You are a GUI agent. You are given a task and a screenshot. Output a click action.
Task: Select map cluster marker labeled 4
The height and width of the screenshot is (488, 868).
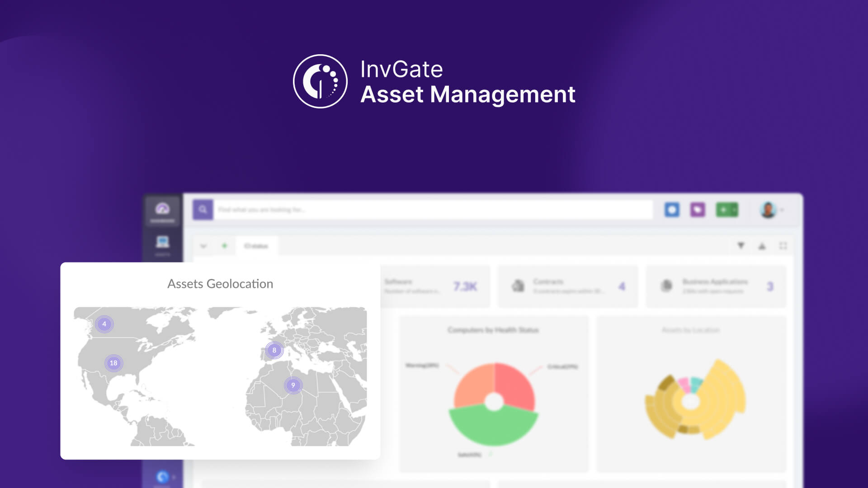click(x=104, y=324)
